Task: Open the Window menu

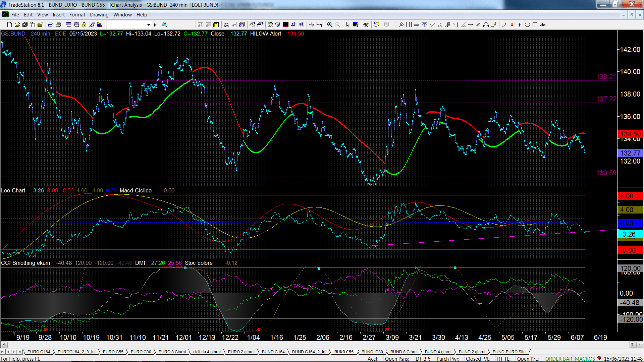Action: pos(122,15)
